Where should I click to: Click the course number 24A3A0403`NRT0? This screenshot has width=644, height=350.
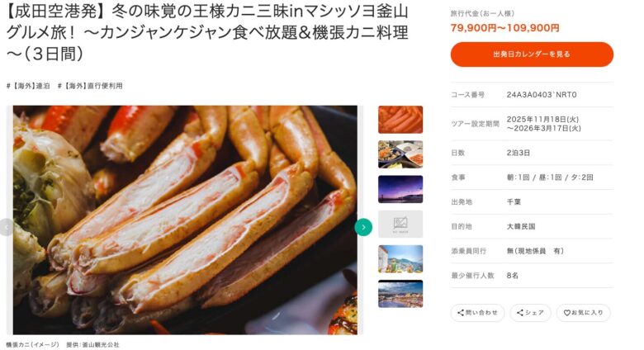(x=542, y=95)
